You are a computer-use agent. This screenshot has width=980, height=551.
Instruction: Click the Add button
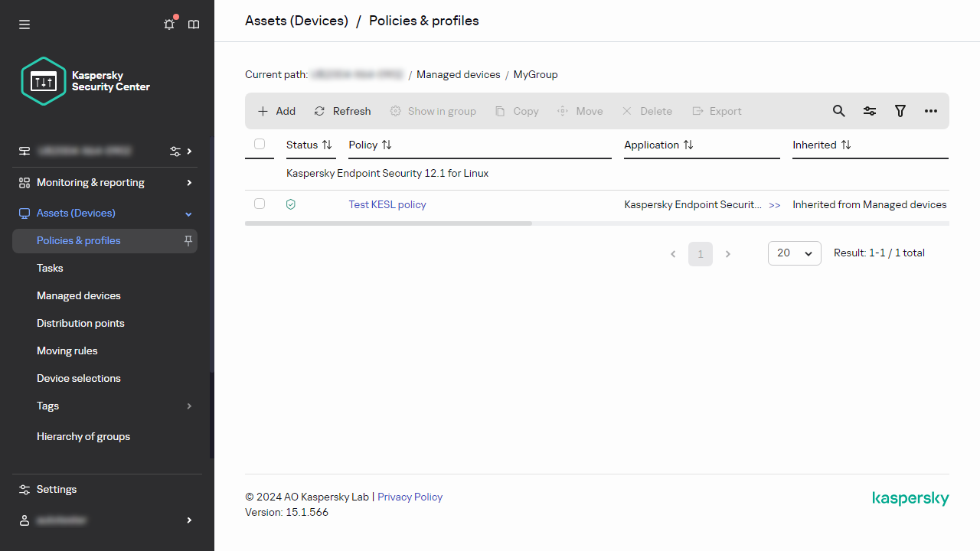point(276,111)
